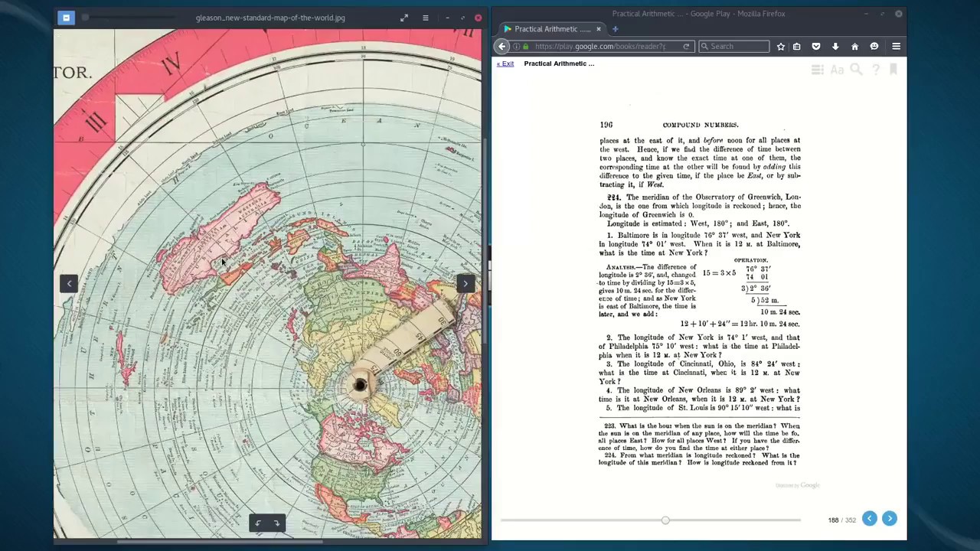Screen dimensions: 980x551
Task: Click the Exit link in the reader
Action: [505, 64]
